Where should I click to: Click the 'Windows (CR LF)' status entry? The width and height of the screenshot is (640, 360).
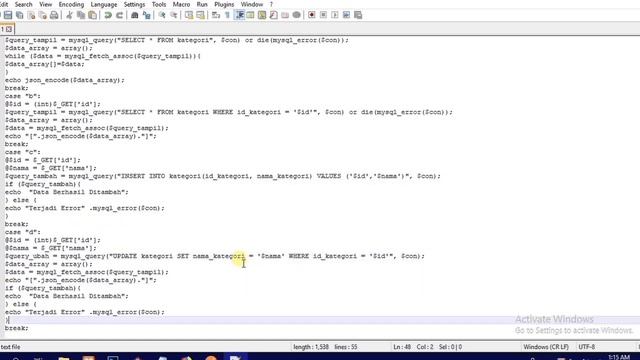pyautogui.click(x=546, y=347)
